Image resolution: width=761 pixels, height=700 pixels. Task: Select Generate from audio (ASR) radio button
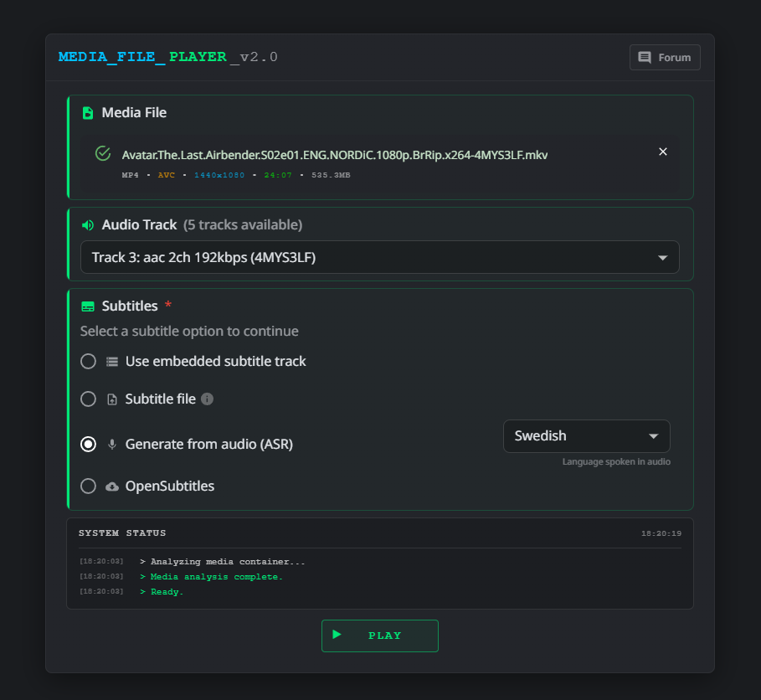(x=89, y=444)
